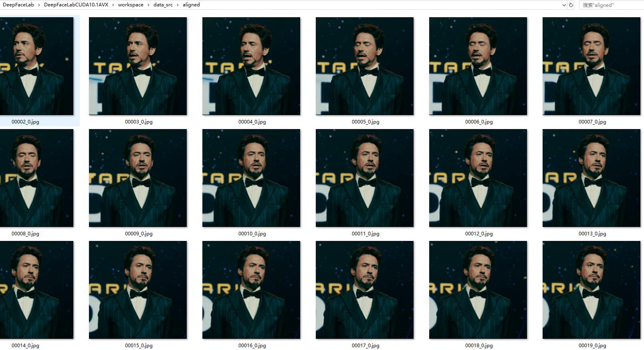Click the file name 00019_0.jpg
This screenshot has width=644, height=350.
(592, 346)
